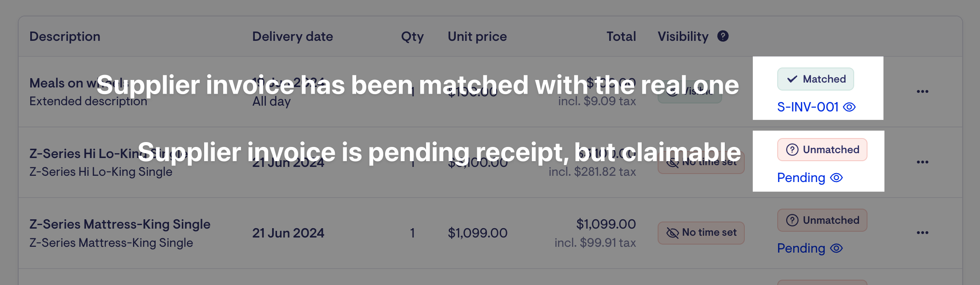Click eye icon beside Pending in Hi Lo-King row
This screenshot has height=285, width=980.
tap(836, 178)
